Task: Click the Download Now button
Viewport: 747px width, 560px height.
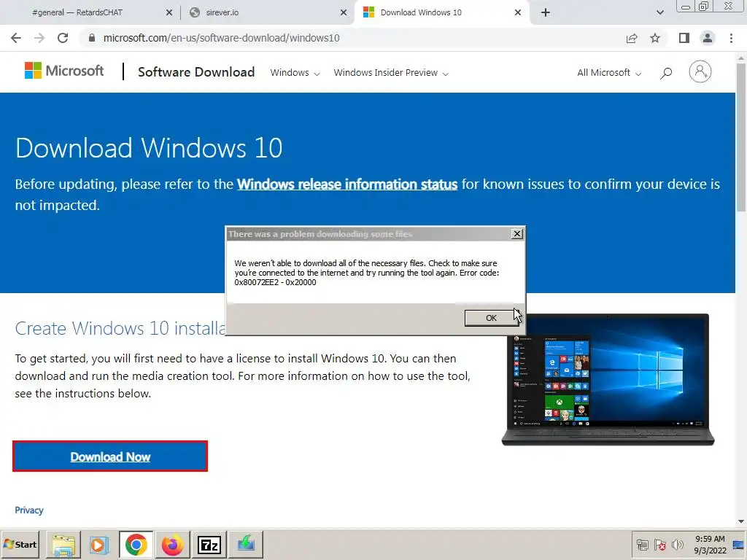Action: click(110, 456)
